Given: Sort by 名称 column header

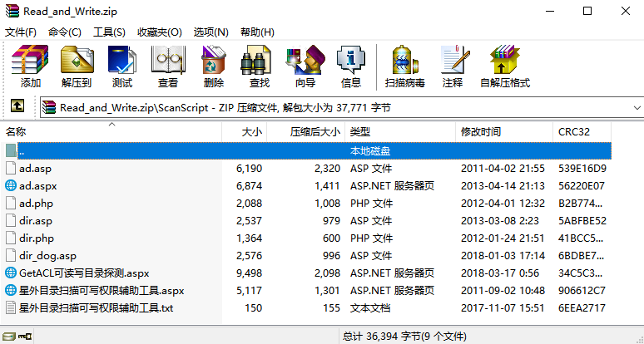Looking at the screenshot, I should [111, 131].
